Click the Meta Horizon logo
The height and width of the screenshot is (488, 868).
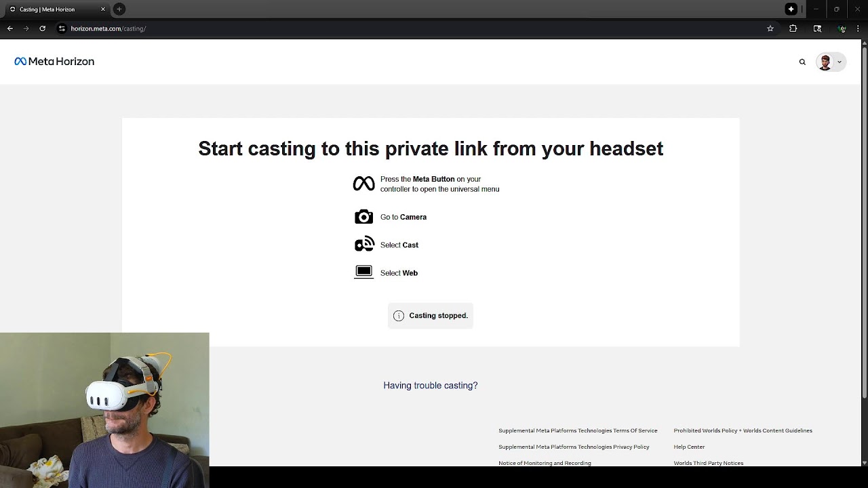point(54,62)
